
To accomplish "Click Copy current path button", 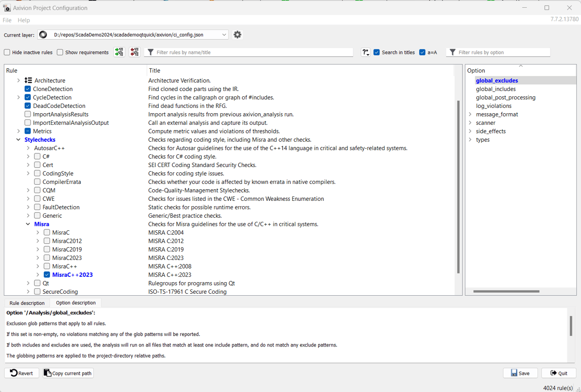I will tap(68, 373).
